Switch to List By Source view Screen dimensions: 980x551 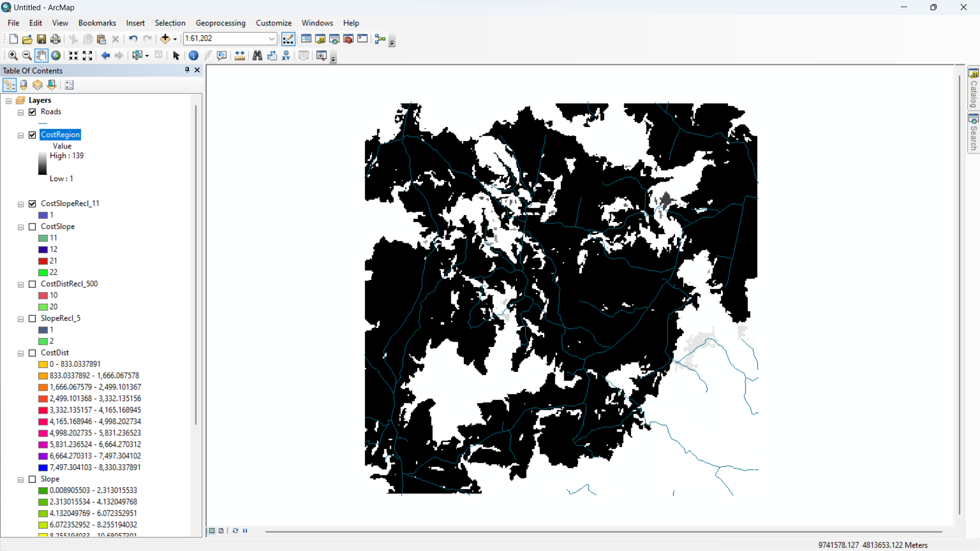click(x=23, y=85)
